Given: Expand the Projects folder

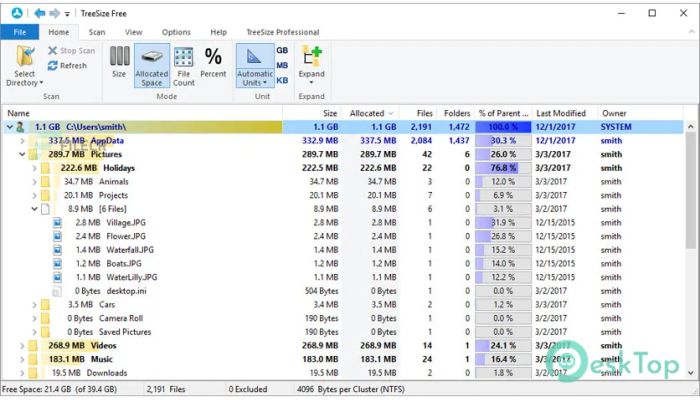Looking at the screenshot, I should [34, 196].
